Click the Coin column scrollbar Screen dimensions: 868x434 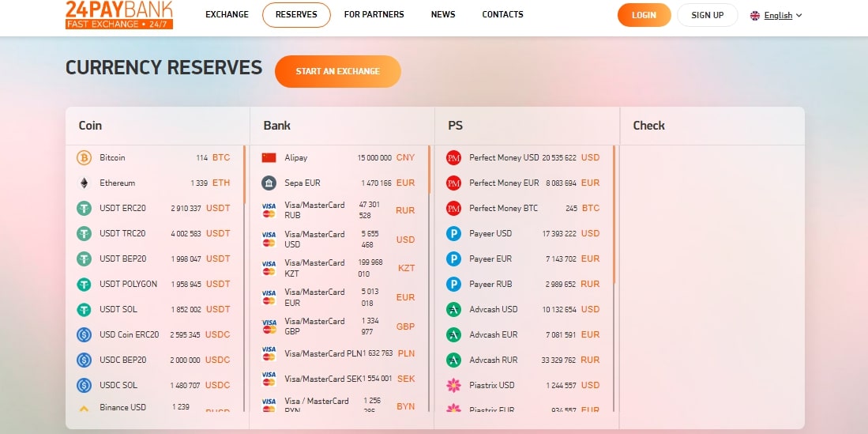[244, 175]
